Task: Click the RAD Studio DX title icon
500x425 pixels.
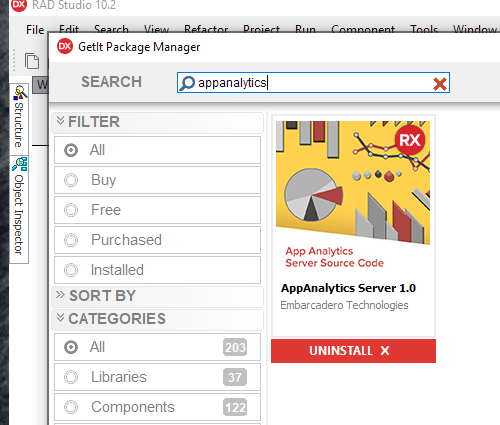Action: click(19, 4)
